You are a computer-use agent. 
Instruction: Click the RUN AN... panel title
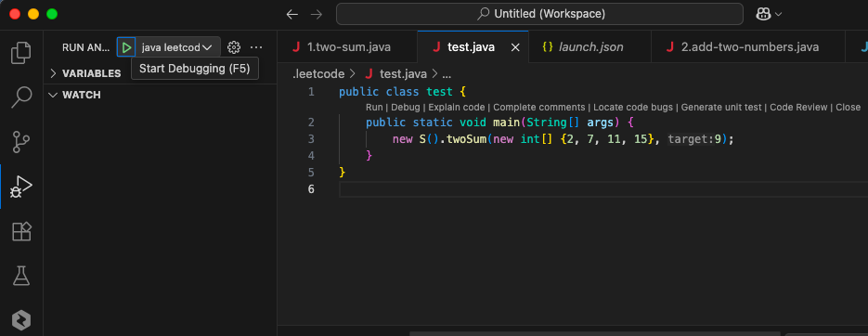pos(85,47)
